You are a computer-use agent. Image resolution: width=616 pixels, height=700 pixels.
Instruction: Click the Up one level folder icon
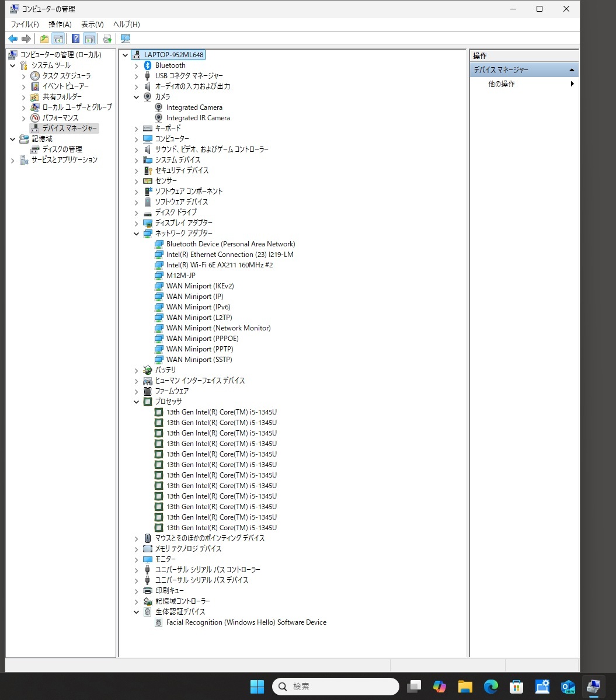(44, 39)
